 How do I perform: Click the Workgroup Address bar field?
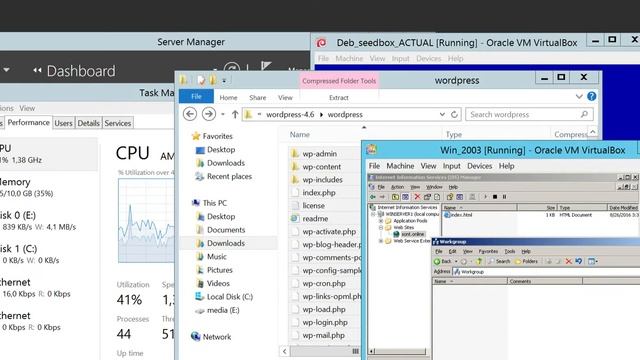point(546,271)
